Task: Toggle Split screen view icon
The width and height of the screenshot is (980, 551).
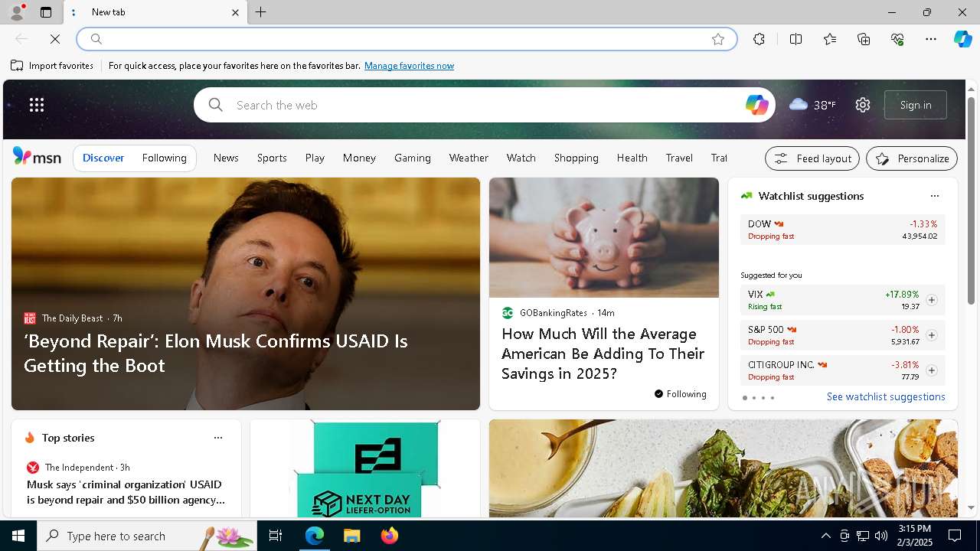Action: click(x=795, y=39)
